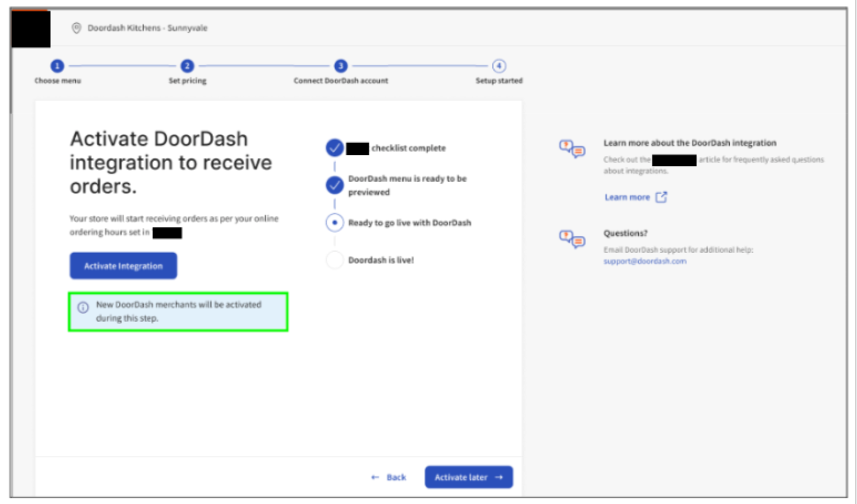The image size is (857, 504).
Task: Click the checkmark beside DoorDash menu ready to be previewed
Action: (335, 185)
